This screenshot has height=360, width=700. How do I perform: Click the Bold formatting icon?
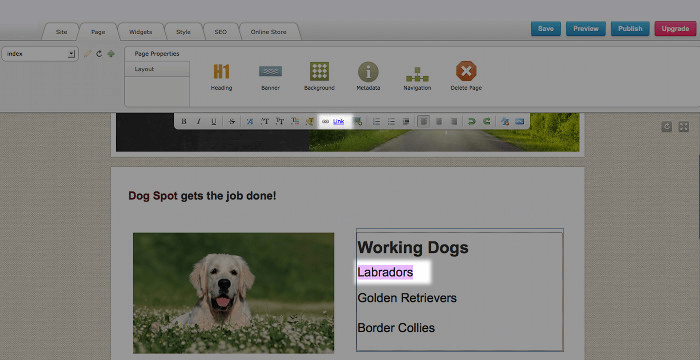coord(183,121)
